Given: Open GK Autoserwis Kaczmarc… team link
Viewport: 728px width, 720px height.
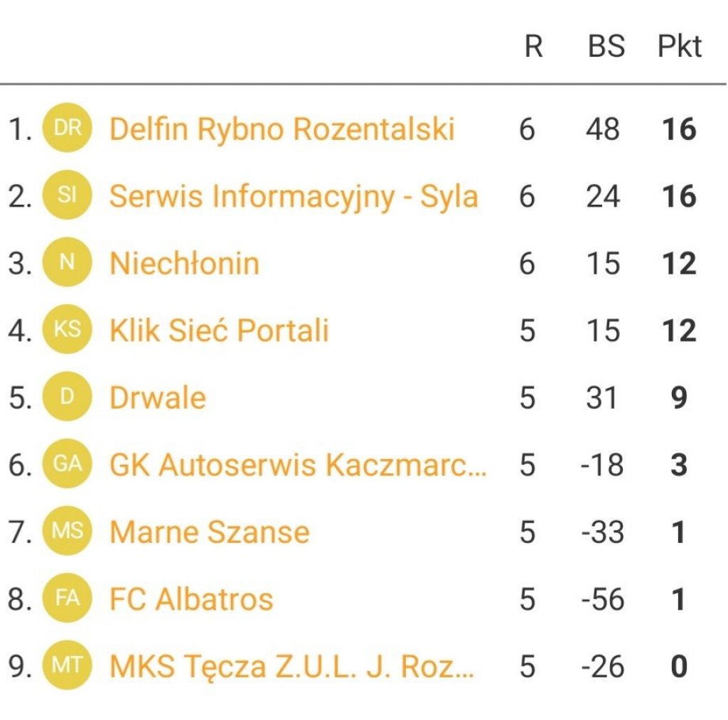Looking at the screenshot, I should tap(298, 465).
